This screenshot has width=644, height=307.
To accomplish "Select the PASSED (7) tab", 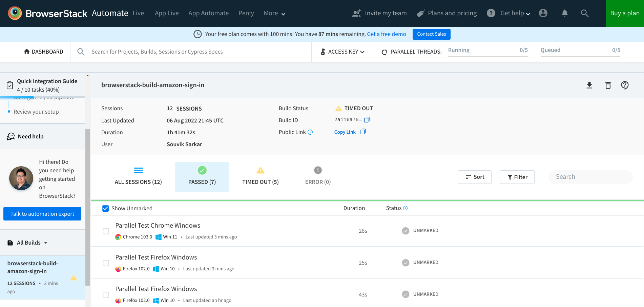I will (202, 177).
